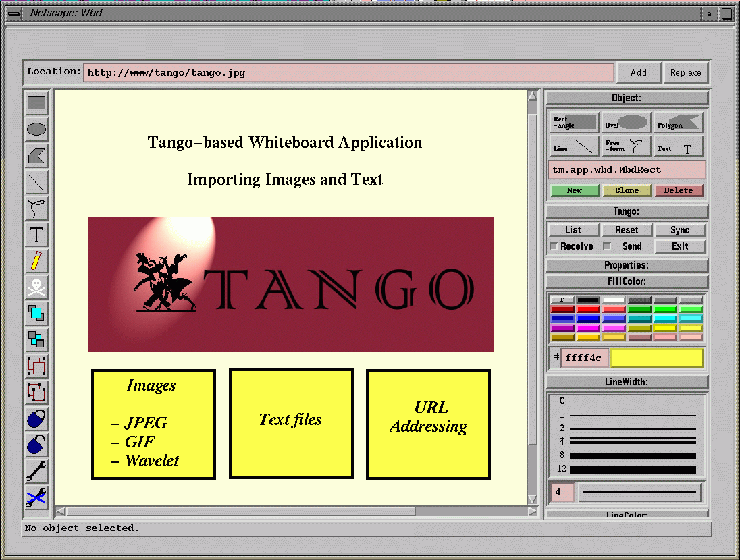Click the List button under Tango
The image size is (740, 560).
pyautogui.click(x=573, y=230)
